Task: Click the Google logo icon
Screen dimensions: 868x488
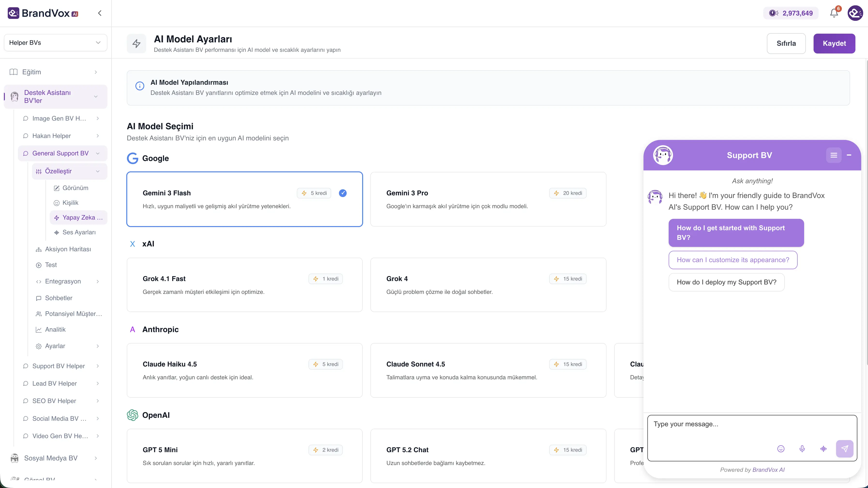Action: (x=132, y=158)
